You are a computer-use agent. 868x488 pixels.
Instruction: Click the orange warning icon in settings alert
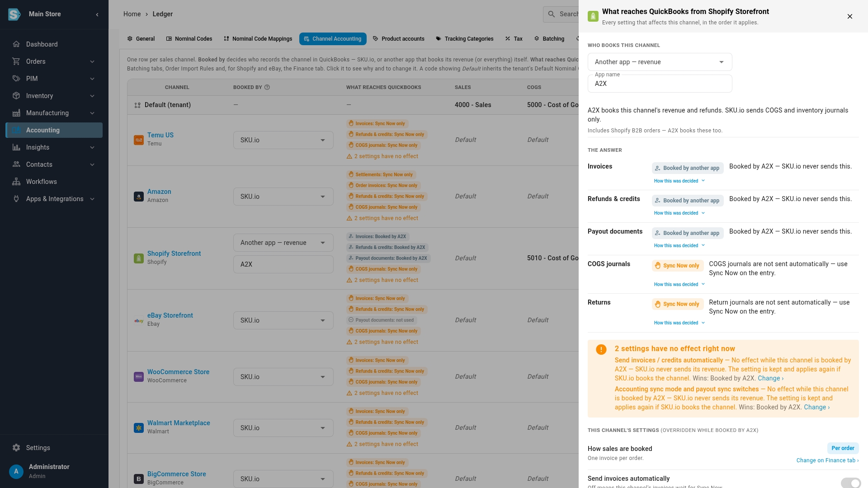pos(601,349)
